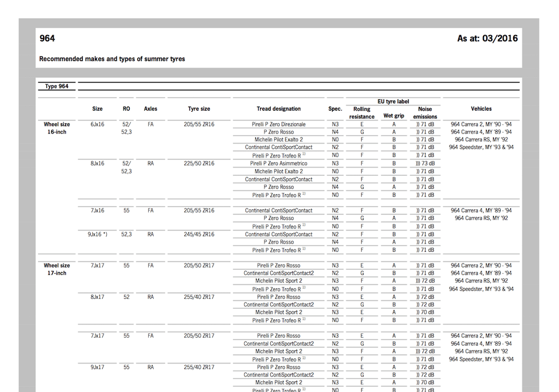This screenshot has width=559, height=392.
Task: Click the "9Jx17" size cell
Action: [x=97, y=367]
